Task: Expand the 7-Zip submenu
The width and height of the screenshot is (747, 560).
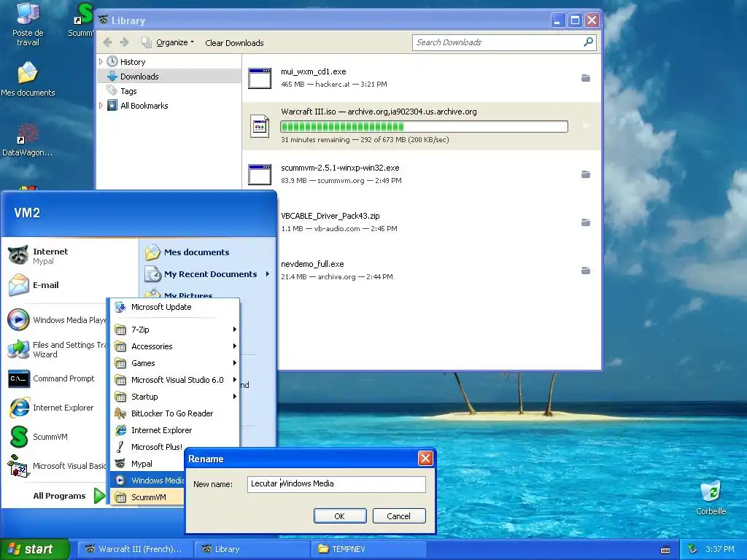Action: point(175,330)
